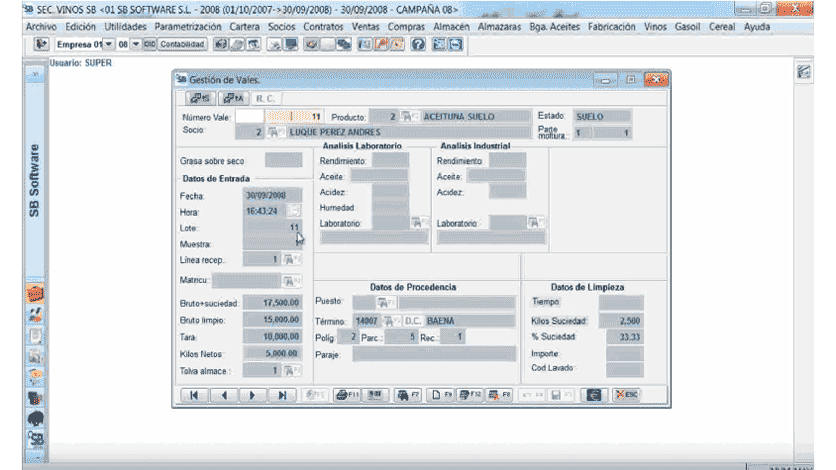The height and width of the screenshot is (470, 836).
Task: Open Producto lookup binoculars button
Action: click(410, 117)
